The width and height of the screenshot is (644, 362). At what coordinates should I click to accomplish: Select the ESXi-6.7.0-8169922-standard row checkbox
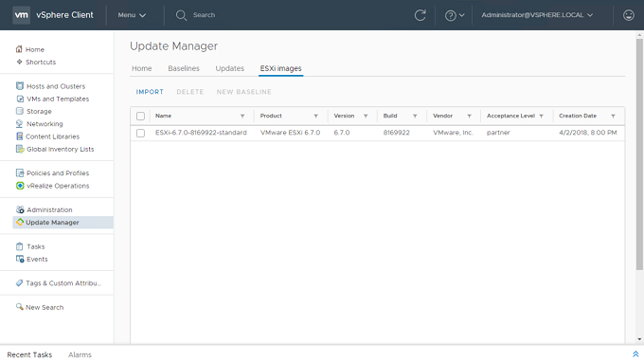pos(140,133)
